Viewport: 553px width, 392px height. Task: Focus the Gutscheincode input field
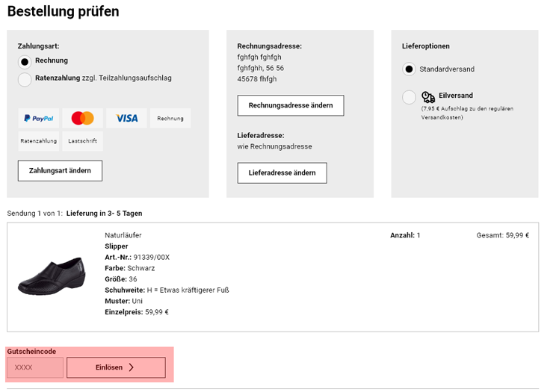click(35, 367)
